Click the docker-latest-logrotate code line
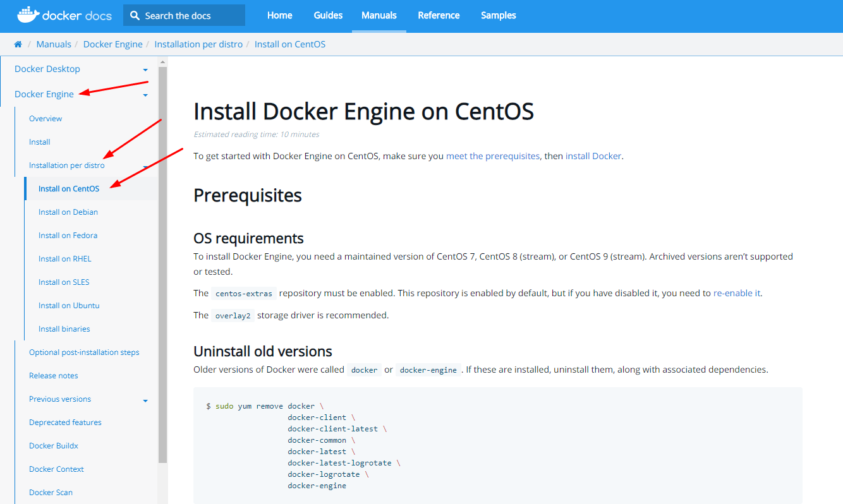The width and height of the screenshot is (843, 504). click(344, 463)
